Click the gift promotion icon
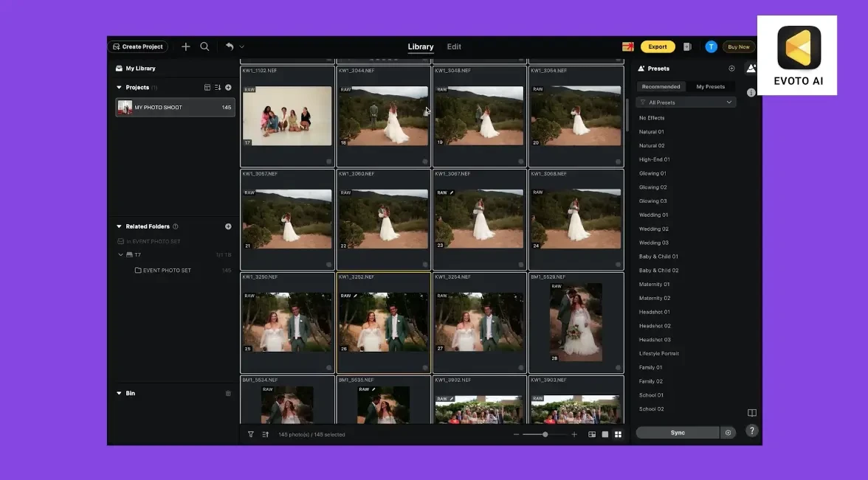 coord(628,46)
